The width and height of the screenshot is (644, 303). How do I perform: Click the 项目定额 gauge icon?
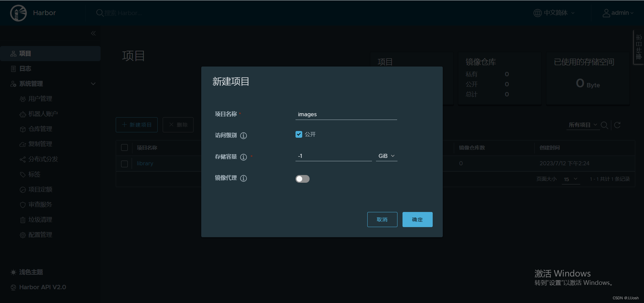(x=23, y=190)
